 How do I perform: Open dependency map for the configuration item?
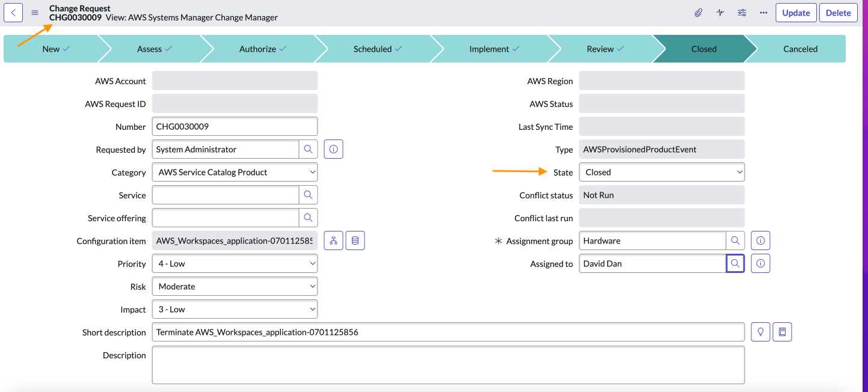tap(333, 240)
